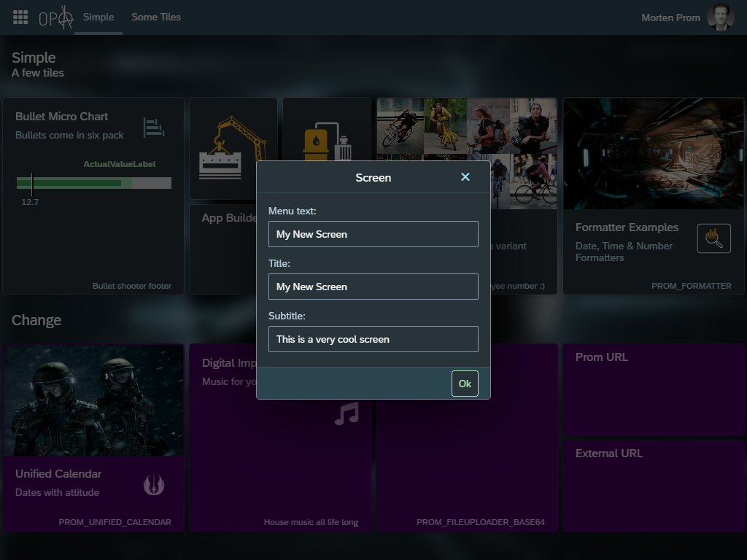
Task: Click the Menu text input field
Action: (373, 234)
